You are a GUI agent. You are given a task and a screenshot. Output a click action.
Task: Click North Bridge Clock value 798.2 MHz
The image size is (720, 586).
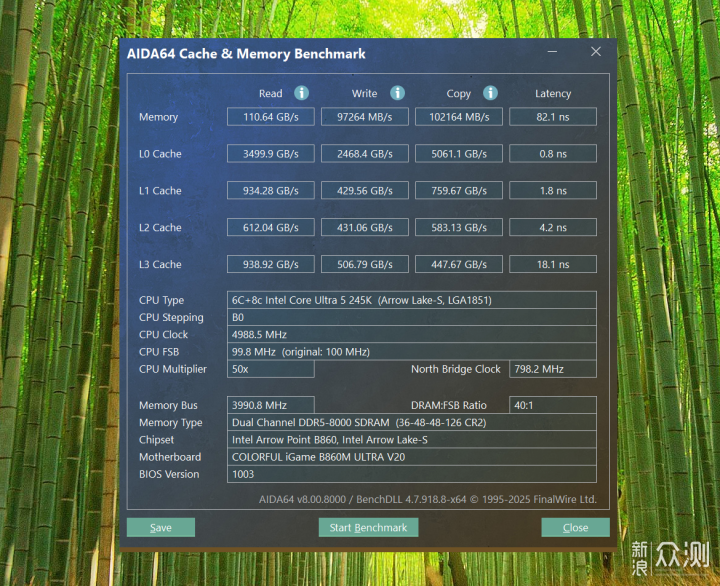[553, 369]
